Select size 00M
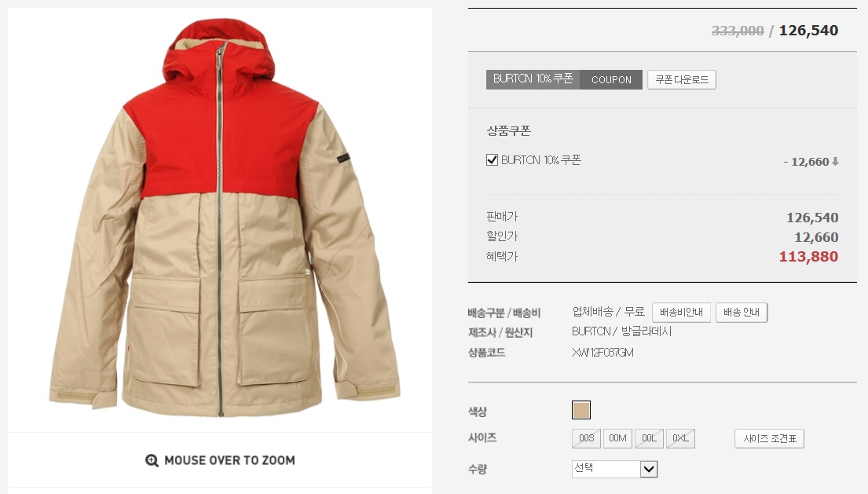Image resolution: width=868 pixels, height=494 pixels. (x=617, y=439)
